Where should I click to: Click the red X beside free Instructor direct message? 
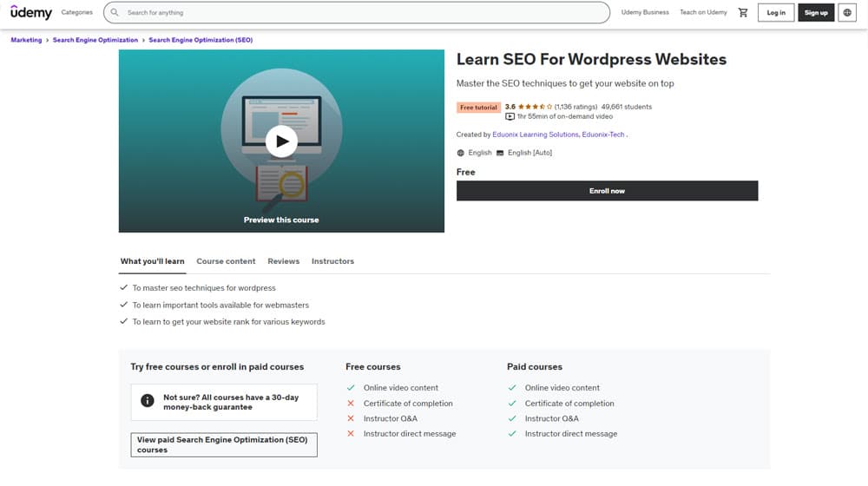(351, 433)
